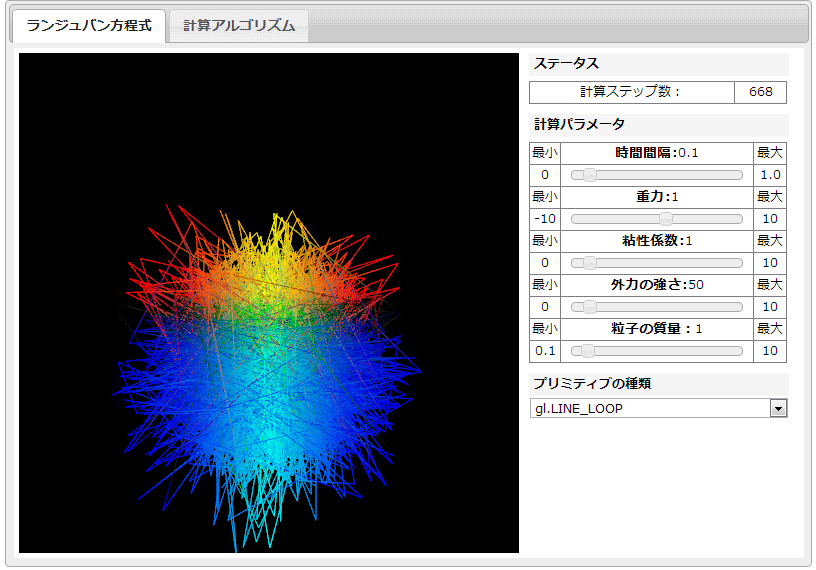Click the 時間間隔:0.1 label
The height and width of the screenshot is (570, 816).
click(x=657, y=153)
